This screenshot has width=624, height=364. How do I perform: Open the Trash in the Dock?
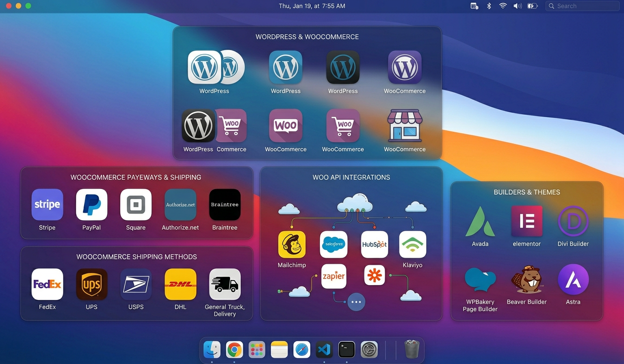(x=412, y=350)
